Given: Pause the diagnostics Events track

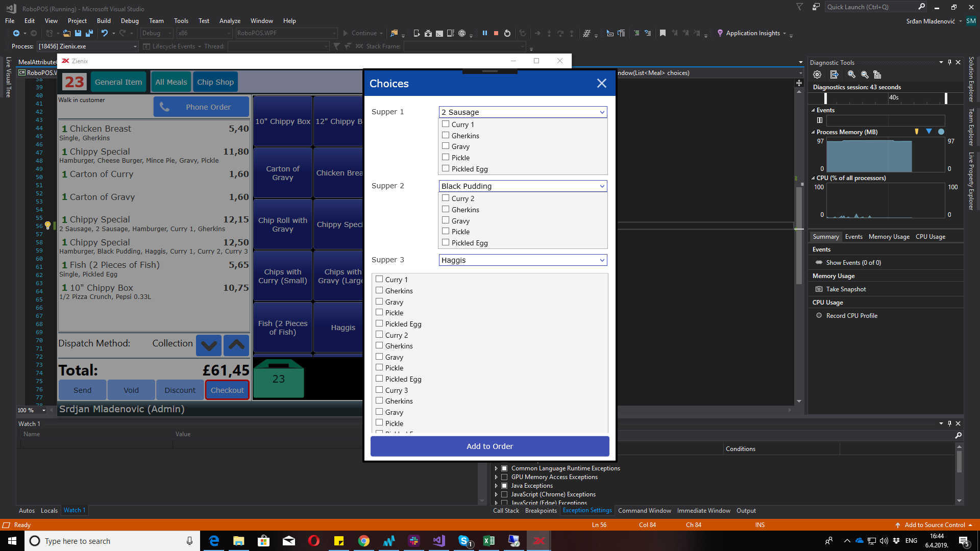Looking at the screenshot, I should click(820, 120).
